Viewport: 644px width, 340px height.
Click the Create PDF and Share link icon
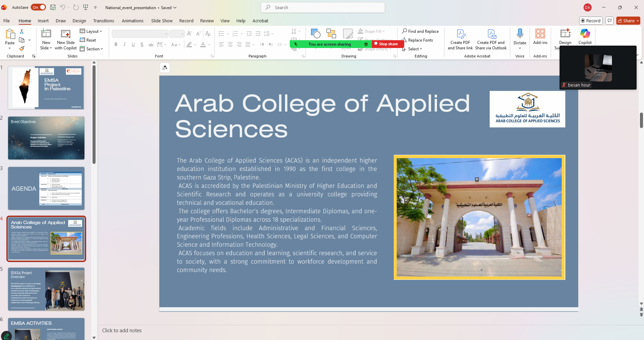(x=460, y=34)
